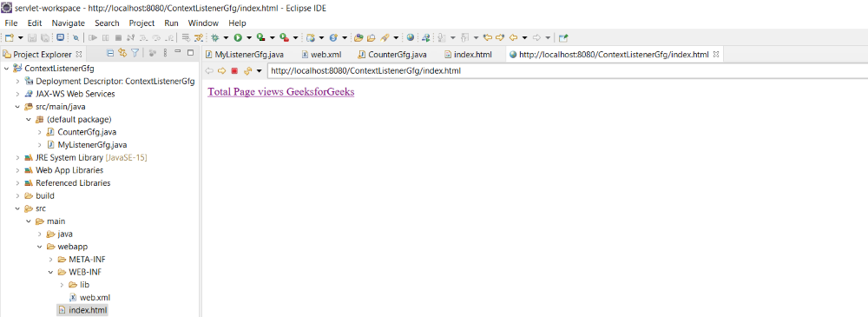Image resolution: width=868 pixels, height=317 pixels.
Task: Click browser Refresh arrows icon
Action: [x=248, y=70]
